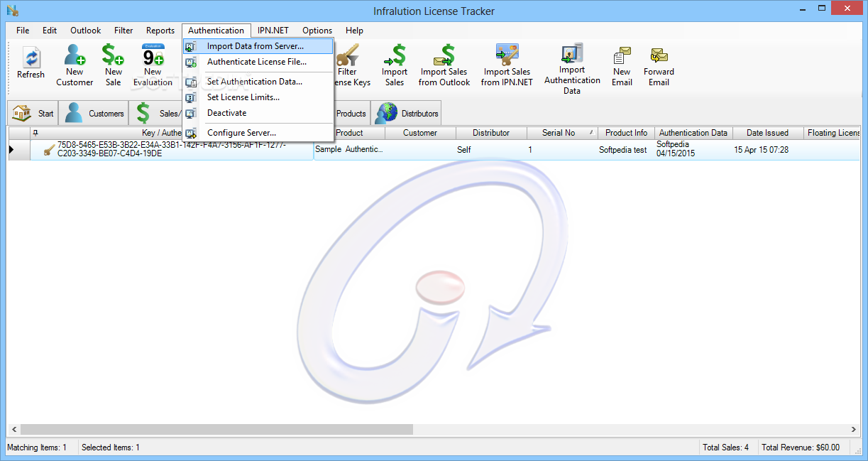Click the Import Sales toolbar icon
Image resolution: width=868 pixels, height=461 pixels.
(395, 55)
